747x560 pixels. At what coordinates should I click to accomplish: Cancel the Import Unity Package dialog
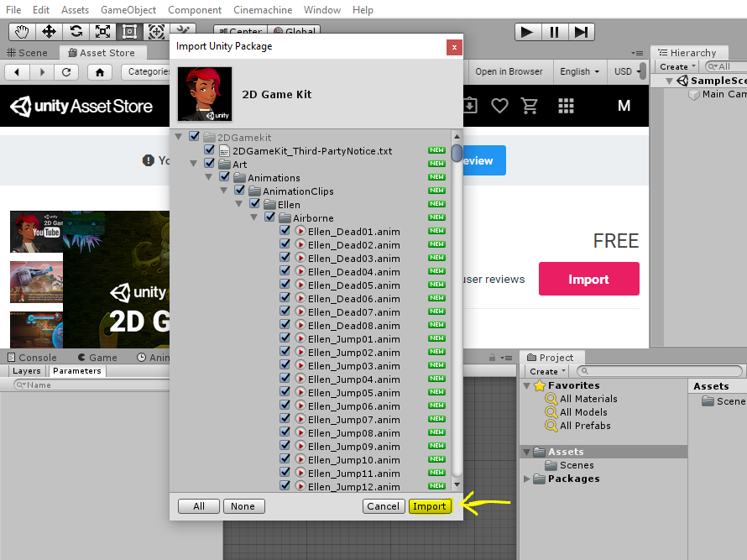click(383, 506)
